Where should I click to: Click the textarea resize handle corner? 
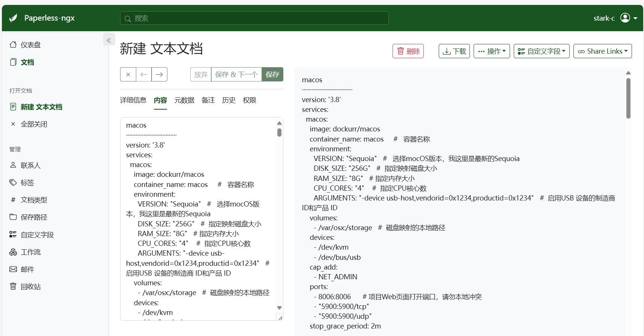[x=280, y=318]
